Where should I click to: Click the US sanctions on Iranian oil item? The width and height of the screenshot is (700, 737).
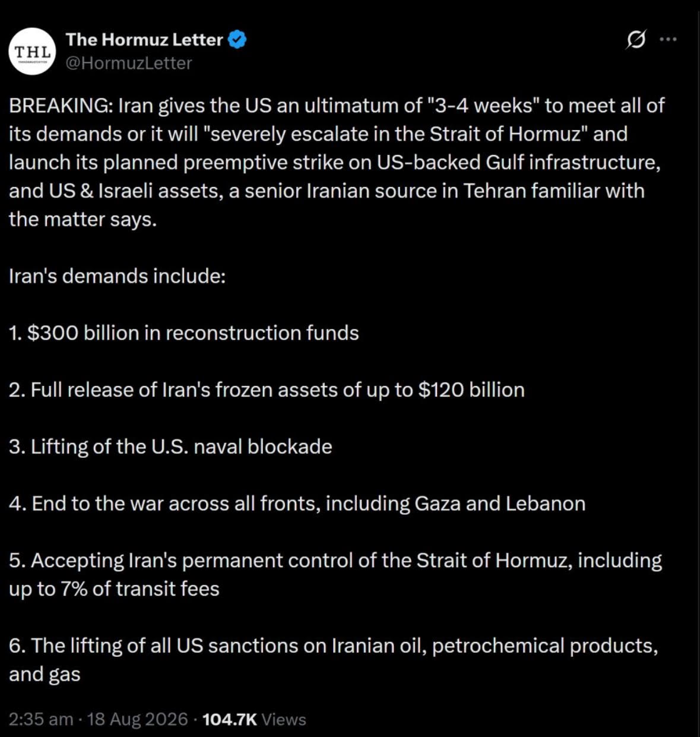[x=334, y=660]
